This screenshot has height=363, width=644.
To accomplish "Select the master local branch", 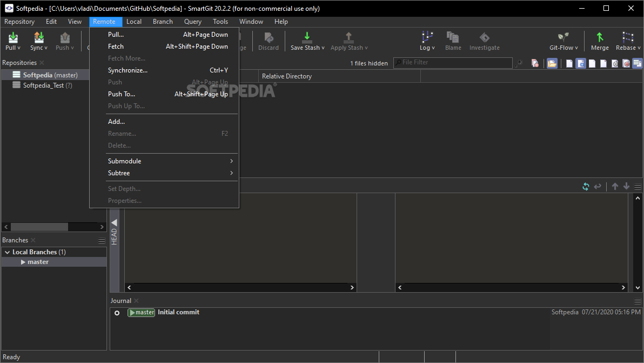I will [54, 262].
